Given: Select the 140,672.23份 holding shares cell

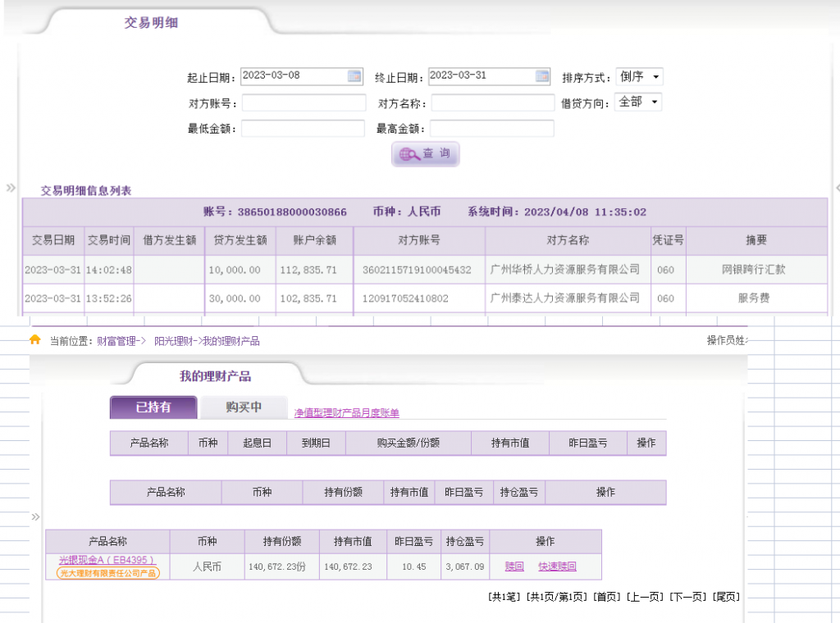Looking at the screenshot, I should point(282,566).
